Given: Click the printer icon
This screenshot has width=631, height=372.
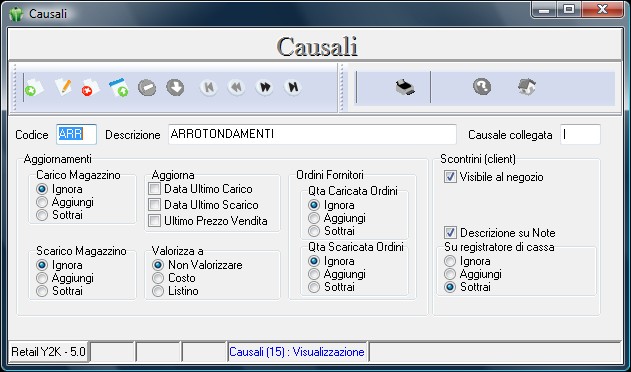Looking at the screenshot, I should pos(404,87).
